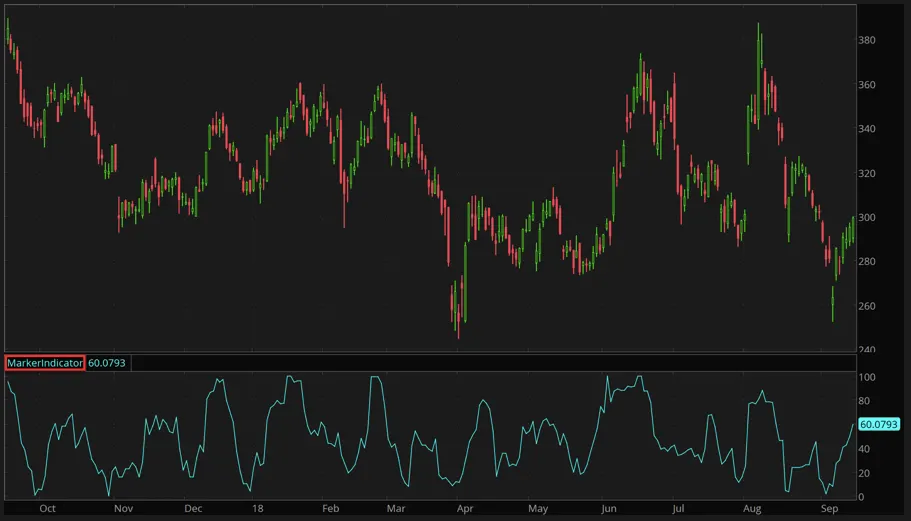
Task: Click the Mar label on time axis
Action: (x=396, y=508)
